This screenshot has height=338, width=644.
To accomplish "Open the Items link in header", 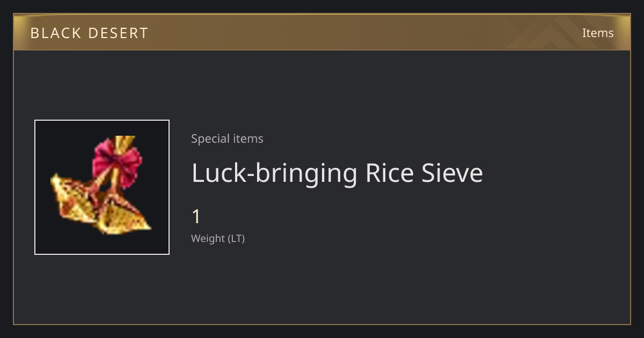I will pyautogui.click(x=598, y=33).
